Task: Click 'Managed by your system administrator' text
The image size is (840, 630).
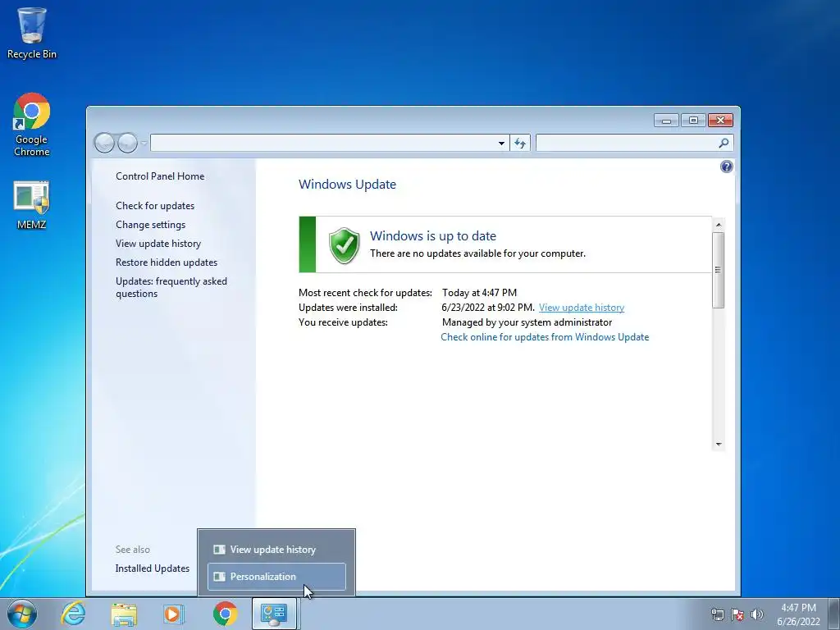Action: [527, 322]
